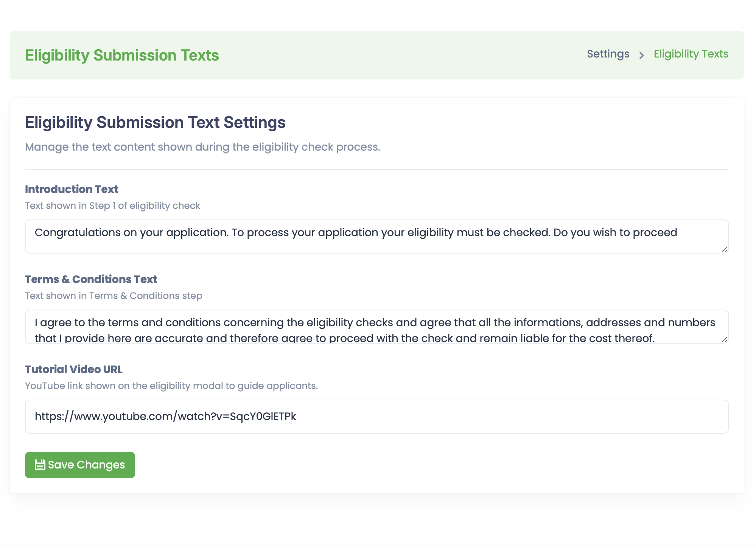Click the Introduction Text label
The width and height of the screenshot is (756, 554).
coord(72,189)
